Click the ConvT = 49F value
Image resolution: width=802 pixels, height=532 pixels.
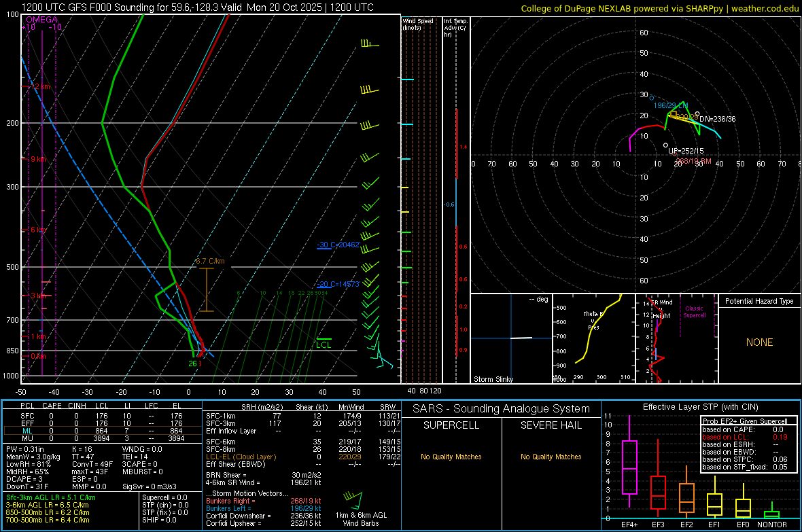pos(92,464)
